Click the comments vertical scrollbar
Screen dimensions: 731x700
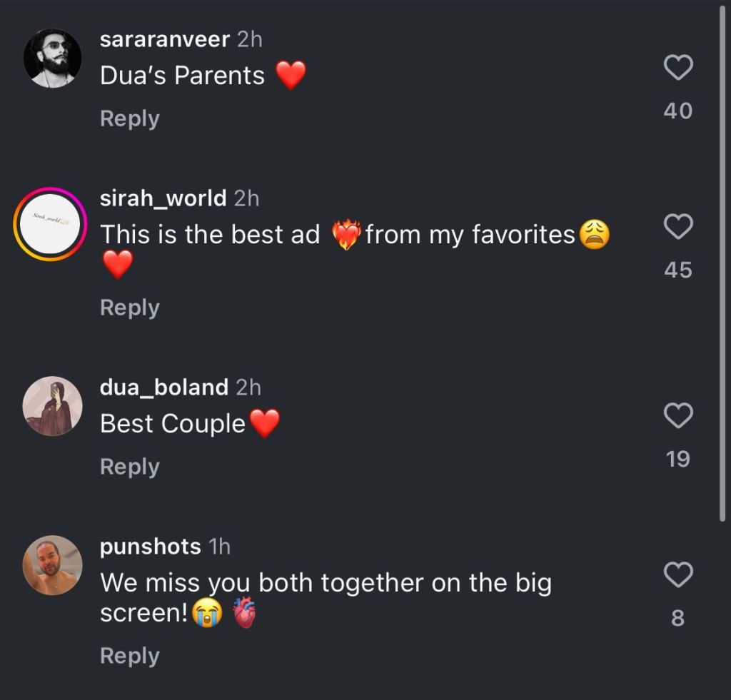(x=722, y=263)
